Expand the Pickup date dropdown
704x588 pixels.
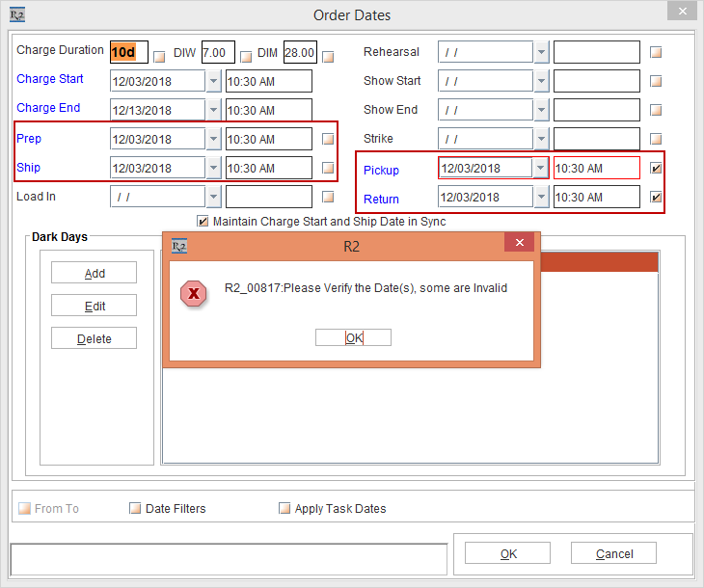pos(541,169)
